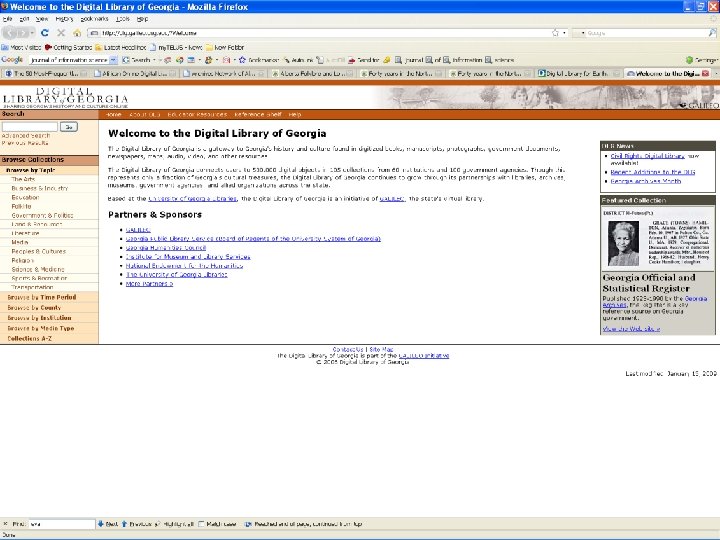Open the Peoples & Cultures topic
Screen dimensions: 720x540
coord(39,252)
